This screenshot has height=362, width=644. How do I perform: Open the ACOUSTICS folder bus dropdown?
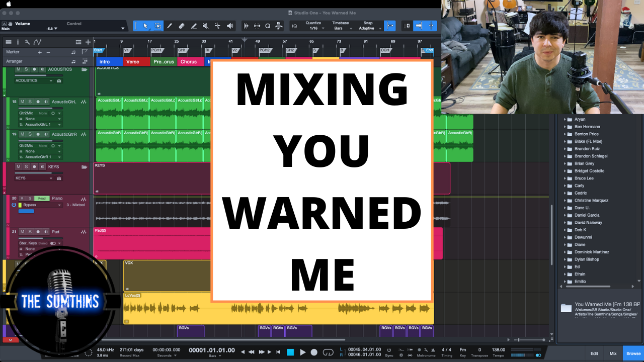(34, 80)
